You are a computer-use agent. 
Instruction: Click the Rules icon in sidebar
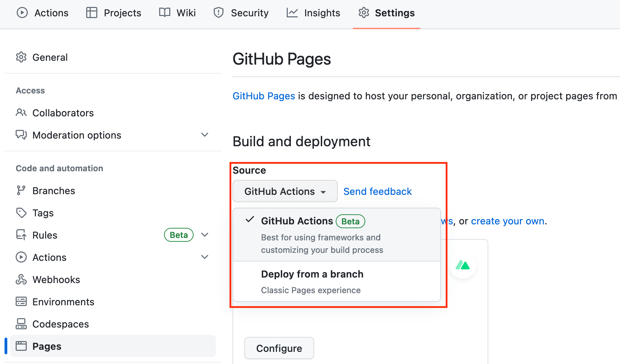(21, 235)
